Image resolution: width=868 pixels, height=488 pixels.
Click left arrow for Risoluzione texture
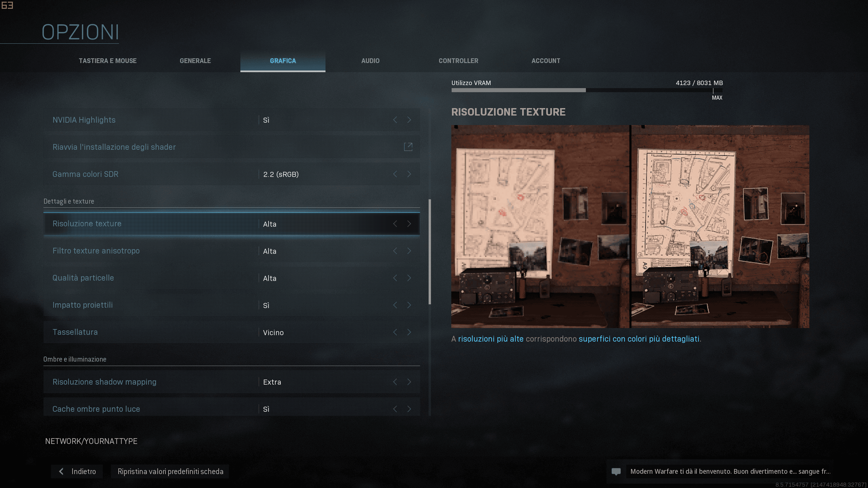(395, 223)
